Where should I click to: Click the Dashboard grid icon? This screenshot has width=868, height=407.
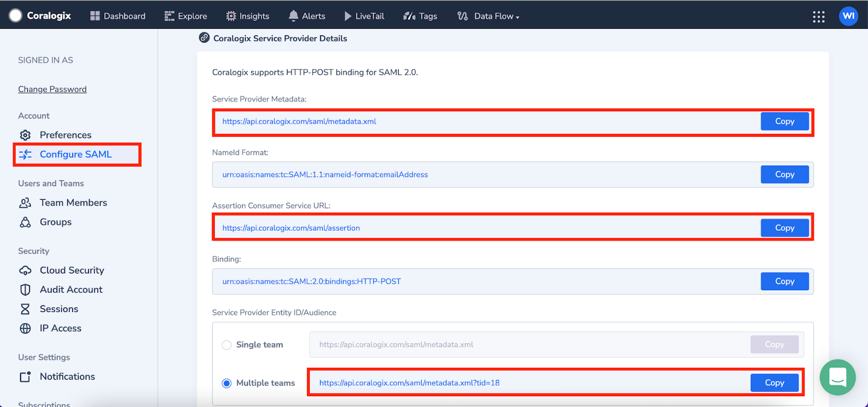[95, 16]
